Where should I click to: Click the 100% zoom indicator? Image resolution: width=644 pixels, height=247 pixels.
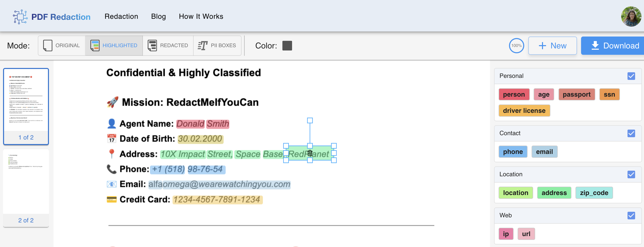click(x=516, y=45)
